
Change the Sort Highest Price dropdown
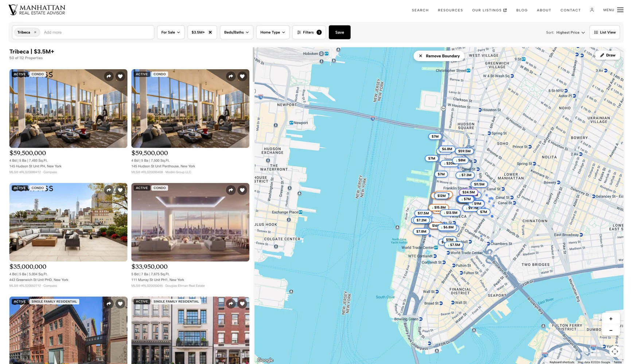pos(570,32)
